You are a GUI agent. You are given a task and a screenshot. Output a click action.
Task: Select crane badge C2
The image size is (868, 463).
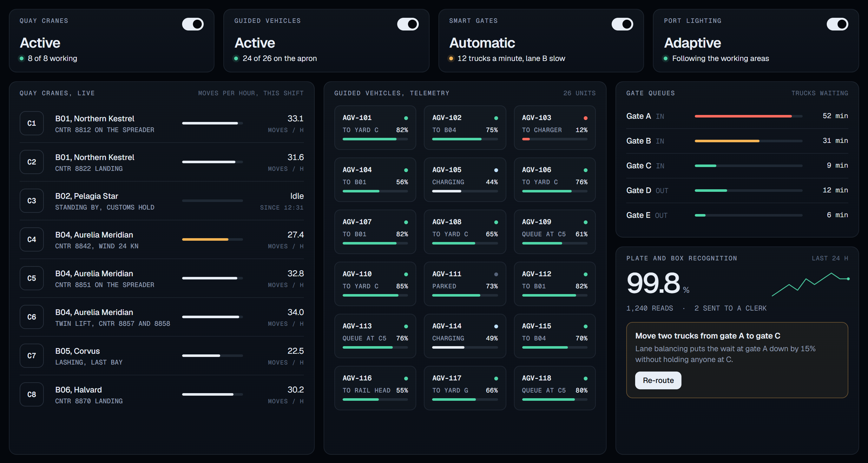32,162
